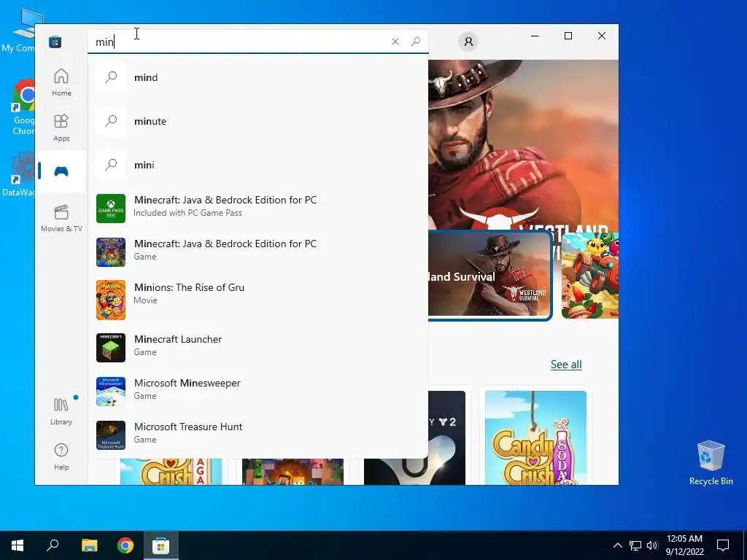Open Movies & TV section

pos(61,218)
